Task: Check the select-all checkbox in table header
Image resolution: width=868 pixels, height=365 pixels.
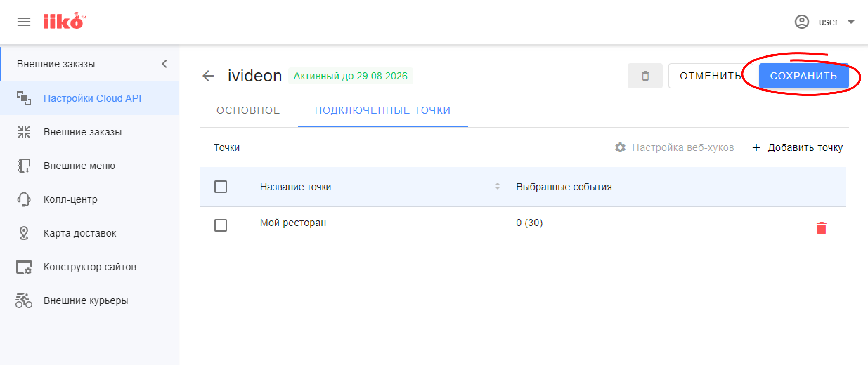Action: coord(221,187)
